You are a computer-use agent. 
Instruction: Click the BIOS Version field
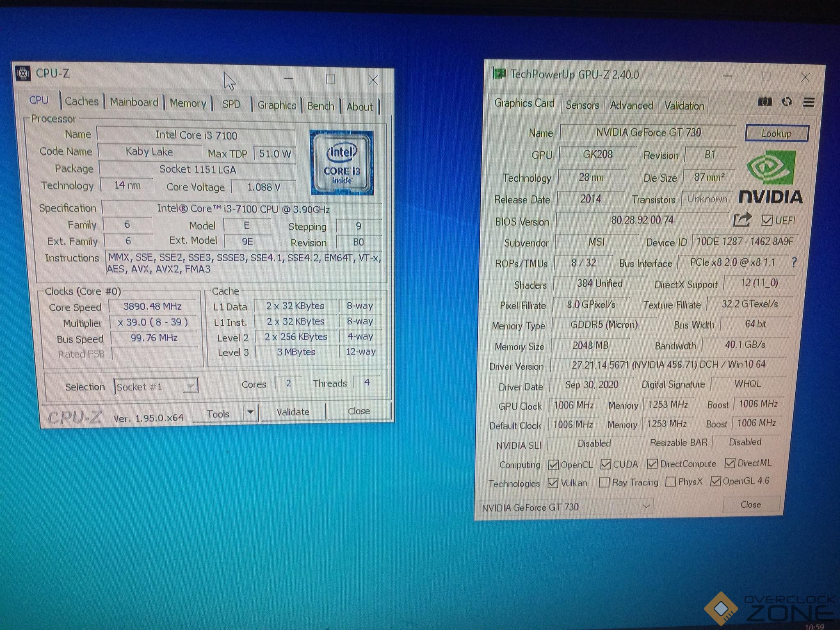(x=642, y=220)
